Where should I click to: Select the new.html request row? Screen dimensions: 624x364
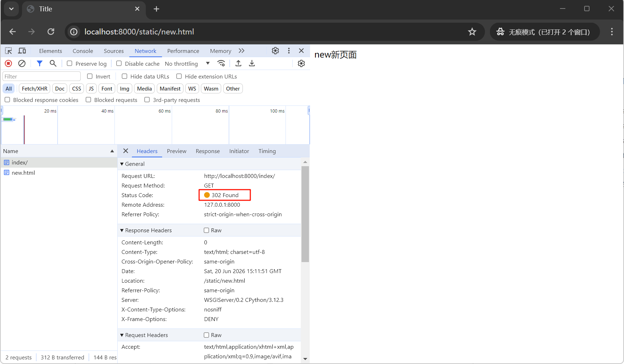[x=59, y=173]
